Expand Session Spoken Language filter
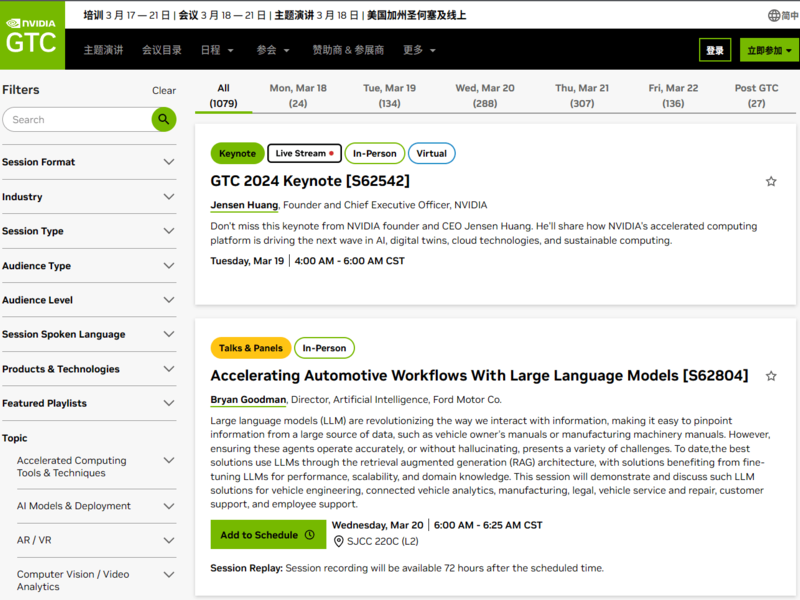The width and height of the screenshot is (800, 600). 89,334
